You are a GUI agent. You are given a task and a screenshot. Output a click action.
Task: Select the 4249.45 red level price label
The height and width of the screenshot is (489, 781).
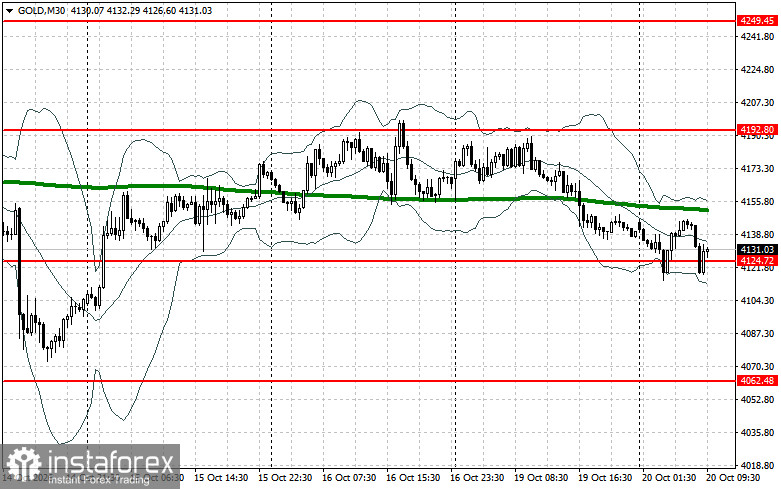point(757,21)
